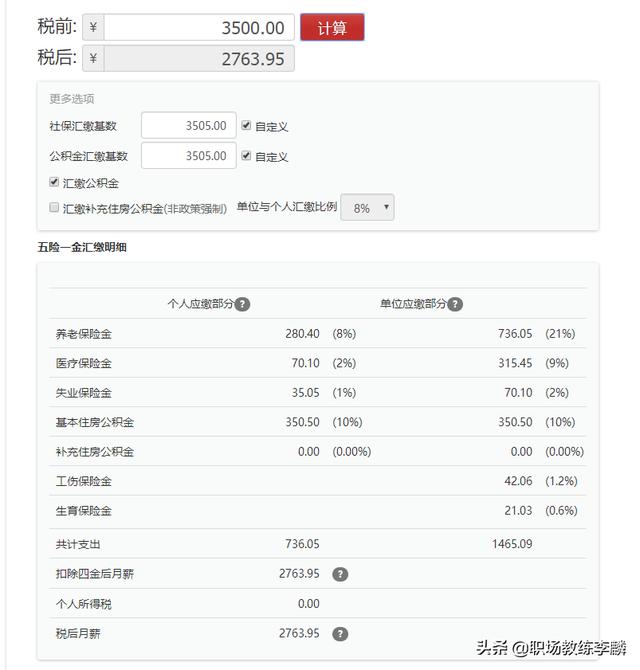Click the employer 医疗 amount 315.45
Viewport: 640px width, 670px height.
[515, 363]
